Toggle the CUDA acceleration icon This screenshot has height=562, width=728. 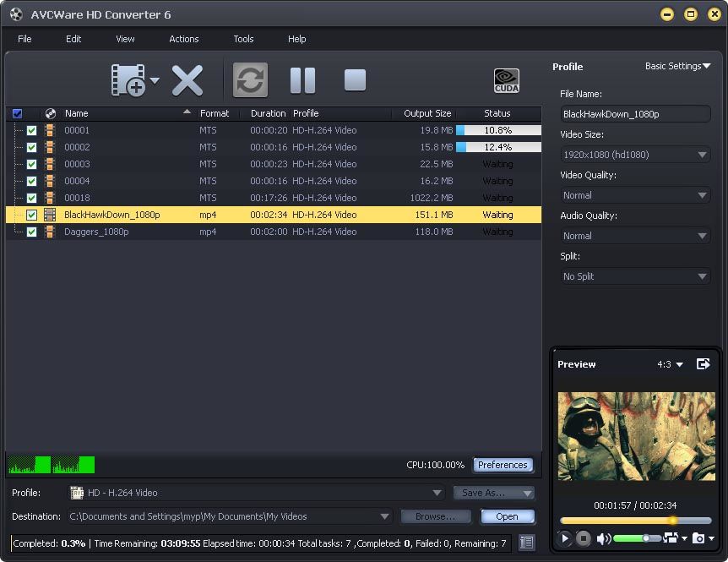tap(507, 81)
